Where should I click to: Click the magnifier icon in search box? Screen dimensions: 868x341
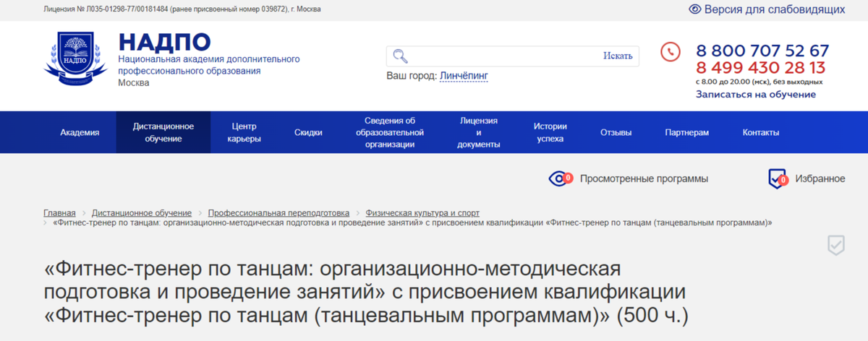coord(400,56)
